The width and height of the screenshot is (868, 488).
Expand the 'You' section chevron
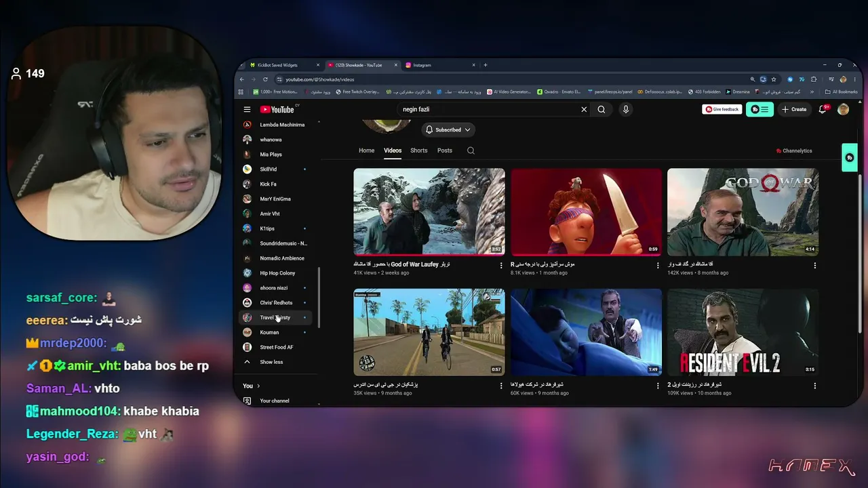point(258,386)
